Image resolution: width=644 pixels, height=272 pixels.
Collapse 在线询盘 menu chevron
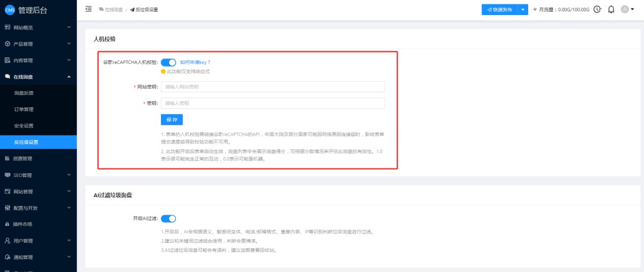[69, 77]
